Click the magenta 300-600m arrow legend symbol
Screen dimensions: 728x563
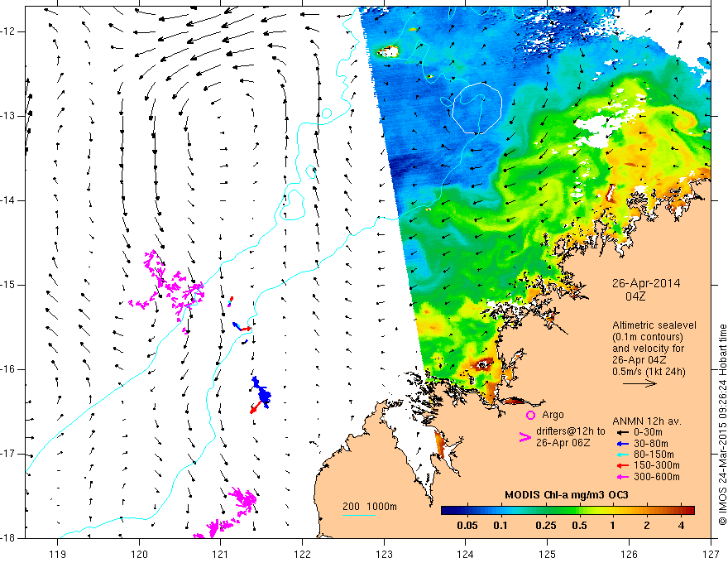click(x=622, y=477)
